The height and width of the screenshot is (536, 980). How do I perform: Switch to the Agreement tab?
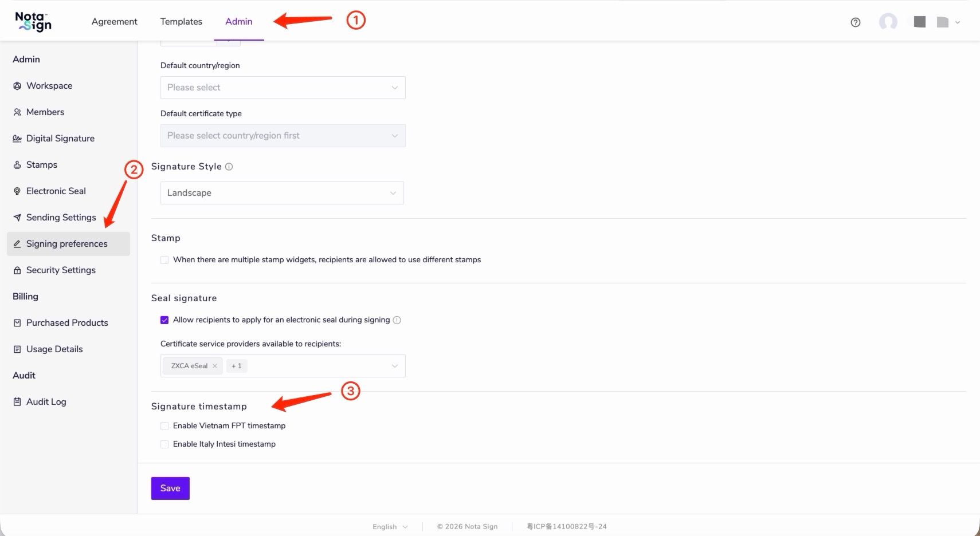tap(115, 22)
